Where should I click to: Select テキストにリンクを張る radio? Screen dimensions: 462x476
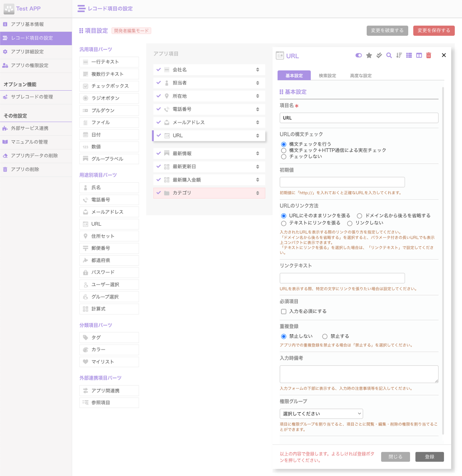pos(283,223)
